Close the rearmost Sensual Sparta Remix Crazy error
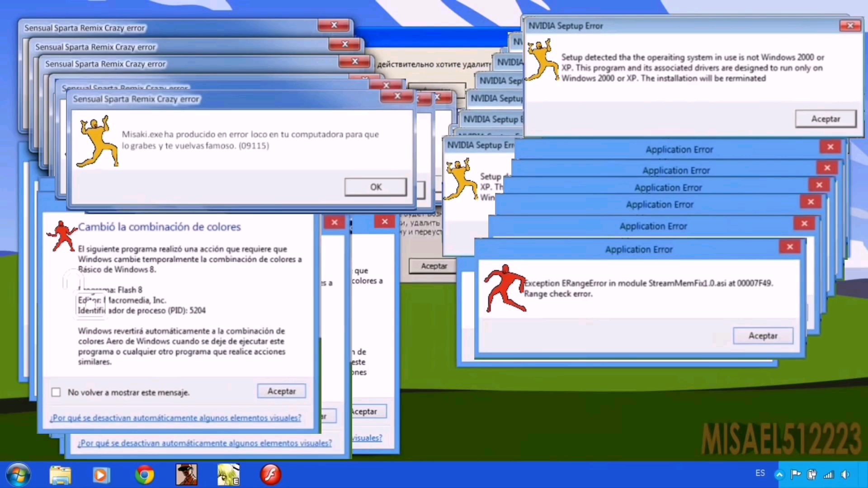The height and width of the screenshot is (488, 868). (334, 25)
